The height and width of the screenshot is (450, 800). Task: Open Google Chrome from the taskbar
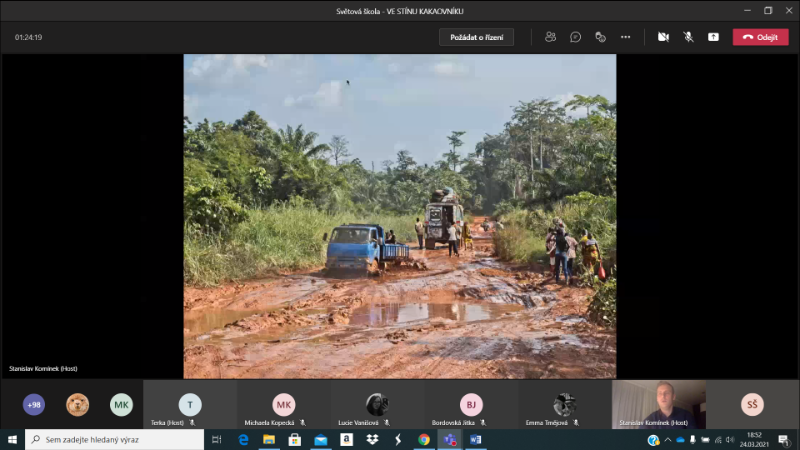tap(424, 440)
